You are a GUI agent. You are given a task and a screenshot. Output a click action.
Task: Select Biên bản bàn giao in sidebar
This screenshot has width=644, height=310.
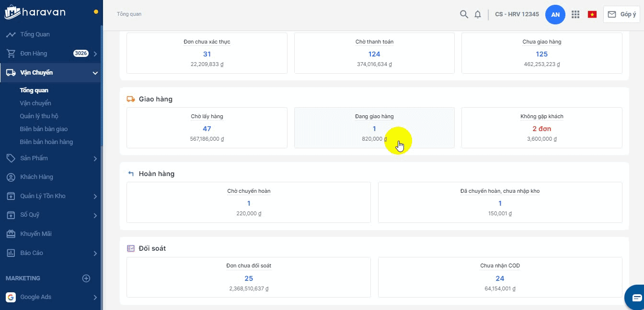click(44, 129)
